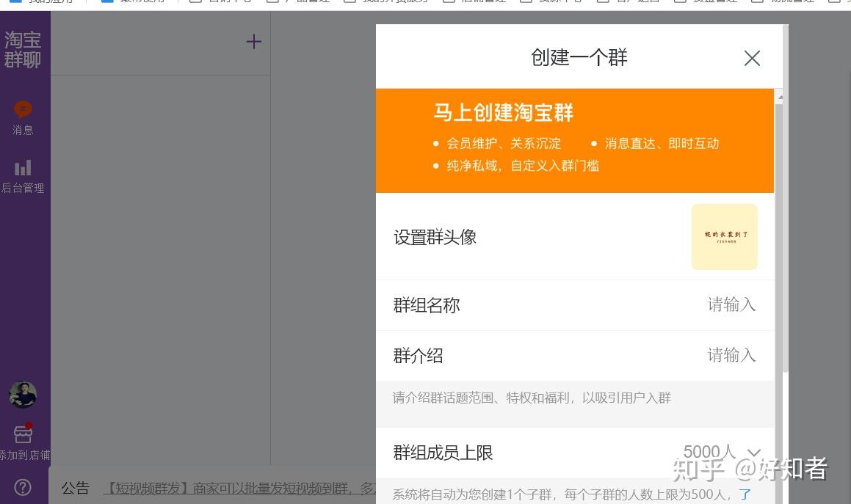Click the scrollbar up arrow in the dialog
Screen dimensions: 851x504
click(x=780, y=98)
